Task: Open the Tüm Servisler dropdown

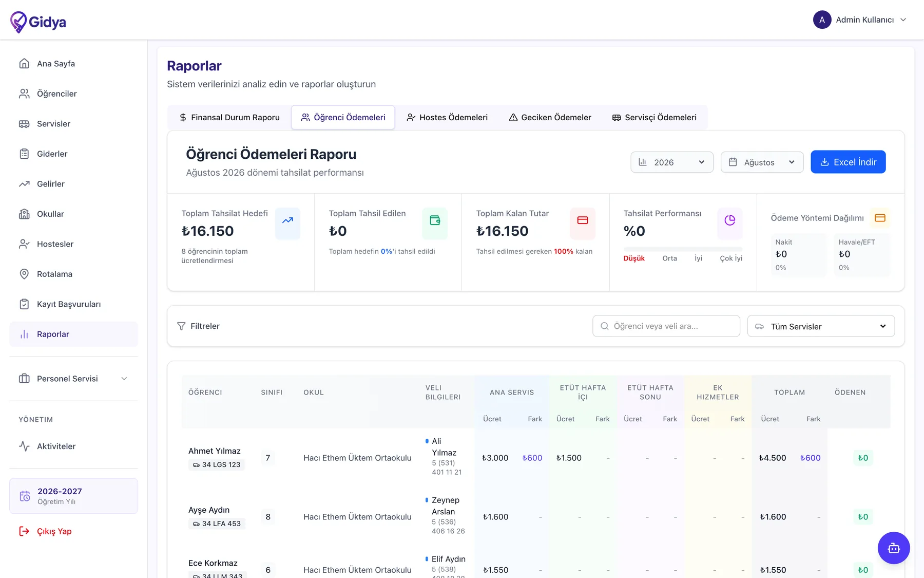Action: 821,326
